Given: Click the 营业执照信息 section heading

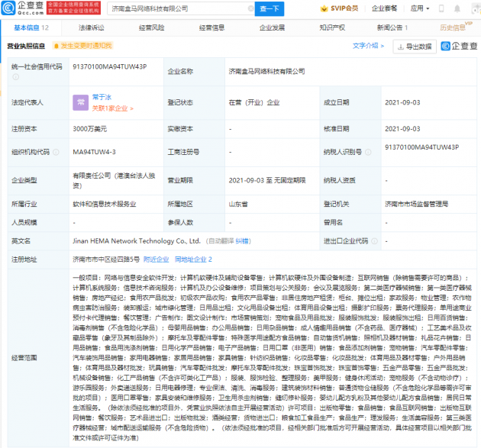Looking at the screenshot, I should click(26, 47).
